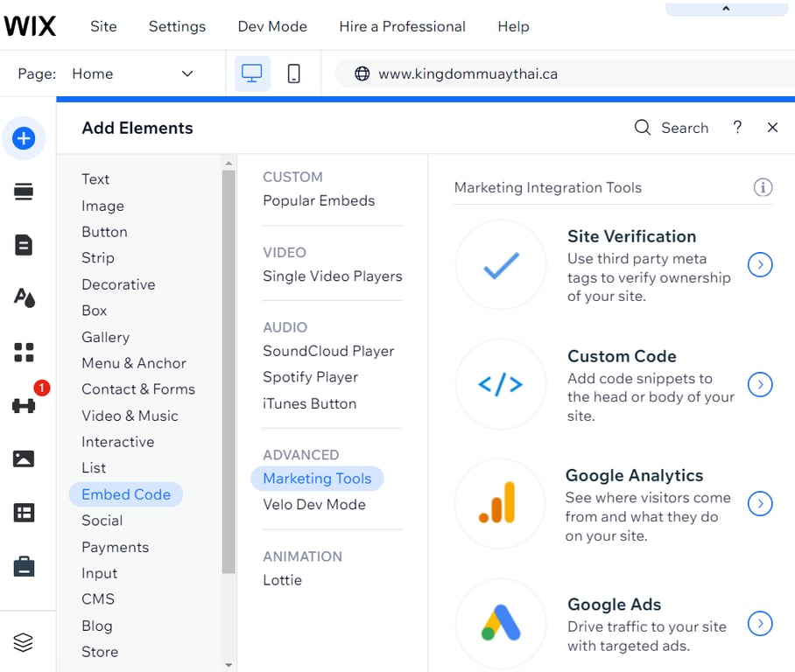This screenshot has width=795, height=672.
Task: Click the Custom Code brackets icon
Action: coord(501,385)
